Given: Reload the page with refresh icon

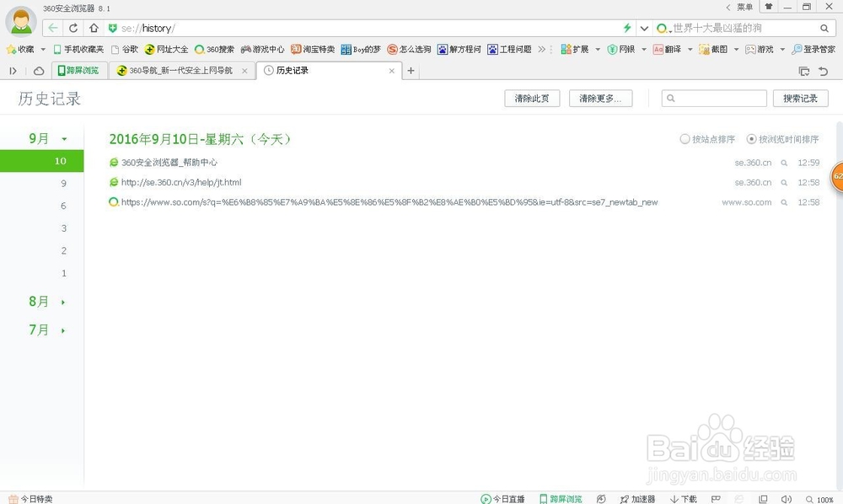Looking at the screenshot, I should [73, 28].
